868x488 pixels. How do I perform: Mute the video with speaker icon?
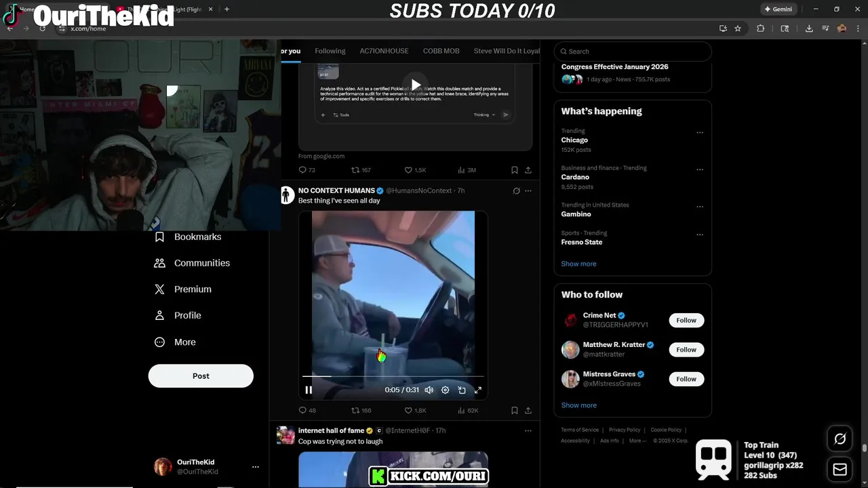pos(429,390)
